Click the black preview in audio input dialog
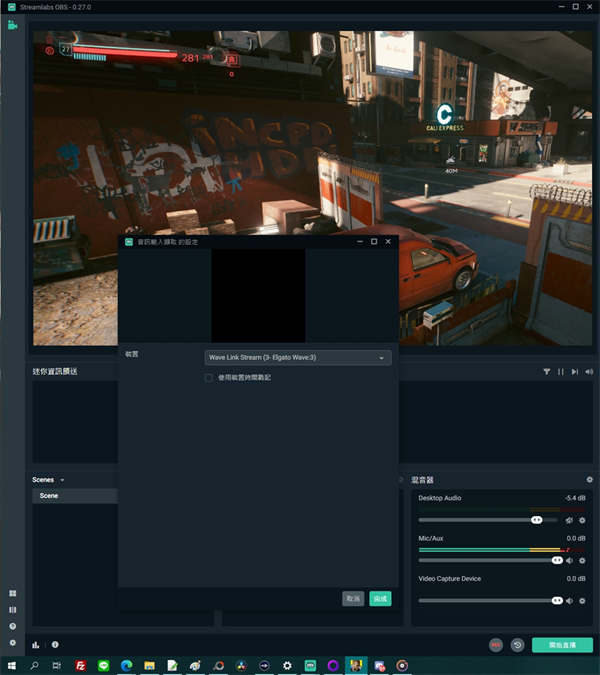The height and width of the screenshot is (675, 600). pos(258,295)
